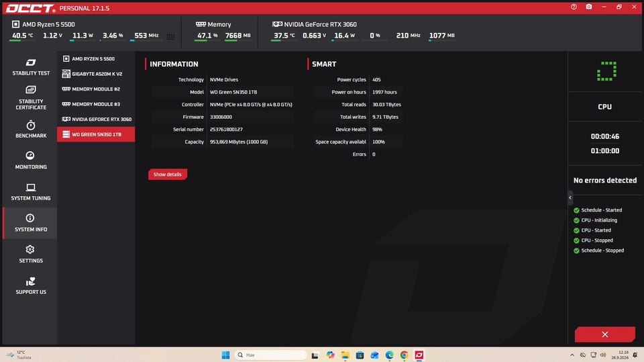Click the NVIDIA GeForce RTX 3060 header icon
644x362 pixels.
point(277,24)
